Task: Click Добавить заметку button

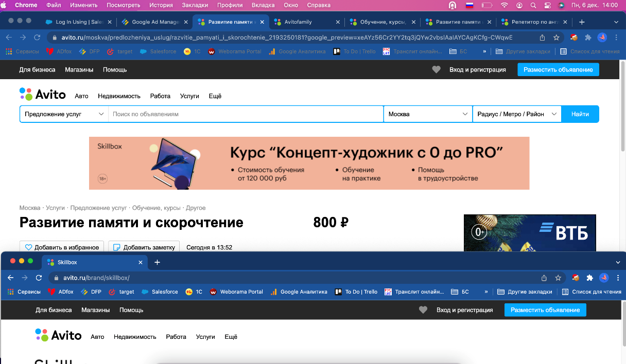Action: click(x=144, y=247)
